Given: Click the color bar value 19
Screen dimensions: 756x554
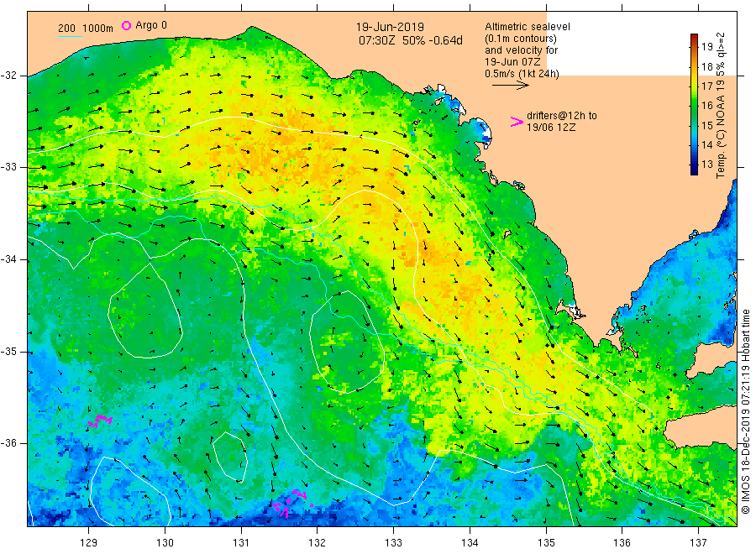Looking at the screenshot, I should point(706,47).
